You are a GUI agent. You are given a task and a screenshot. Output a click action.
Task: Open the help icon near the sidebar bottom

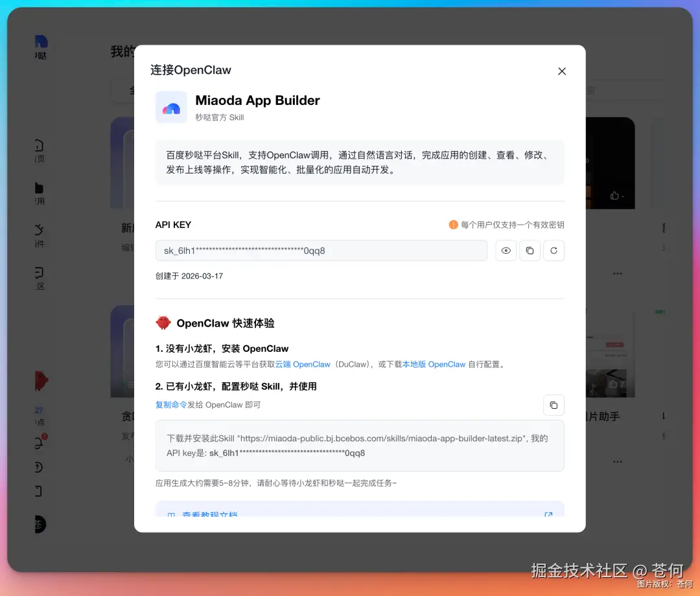coord(38,466)
